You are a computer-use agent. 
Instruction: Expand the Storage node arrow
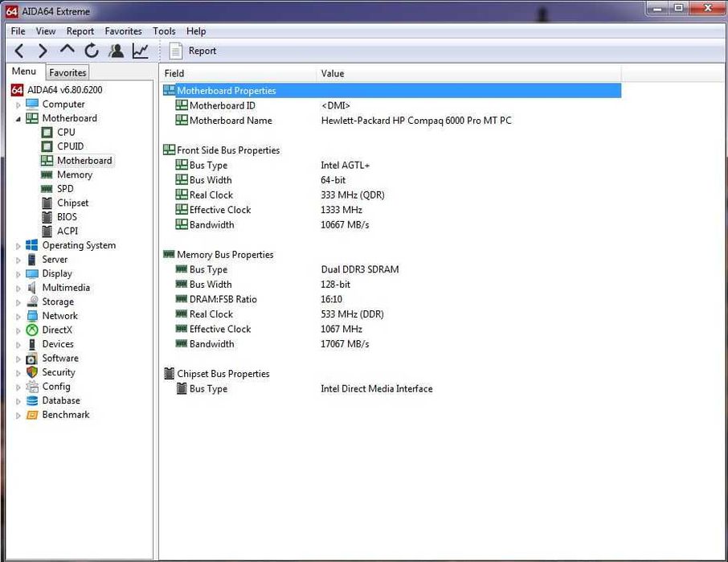point(18,302)
